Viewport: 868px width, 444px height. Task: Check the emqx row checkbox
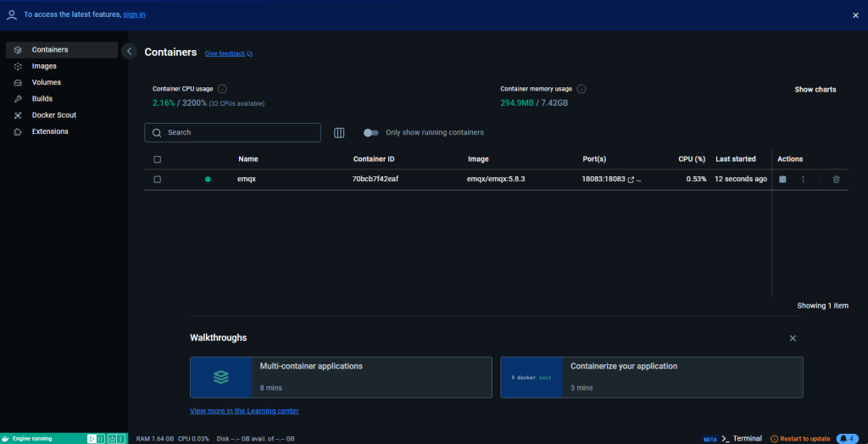click(157, 180)
